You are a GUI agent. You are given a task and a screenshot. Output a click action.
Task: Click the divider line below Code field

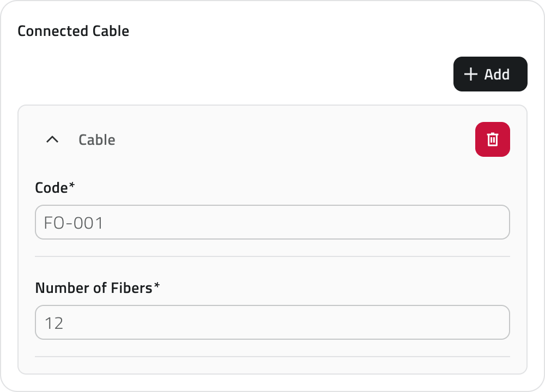(272, 256)
